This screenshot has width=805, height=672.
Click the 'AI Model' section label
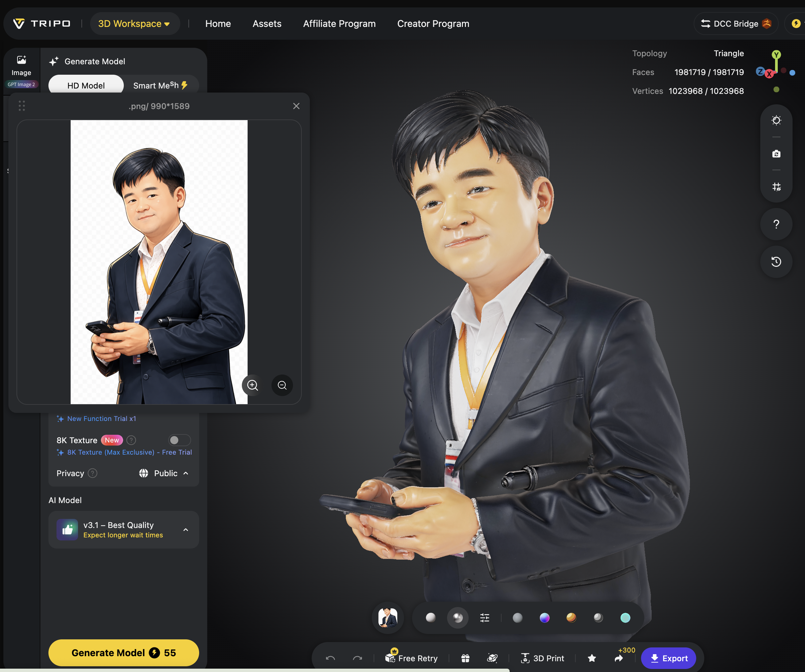[65, 500]
